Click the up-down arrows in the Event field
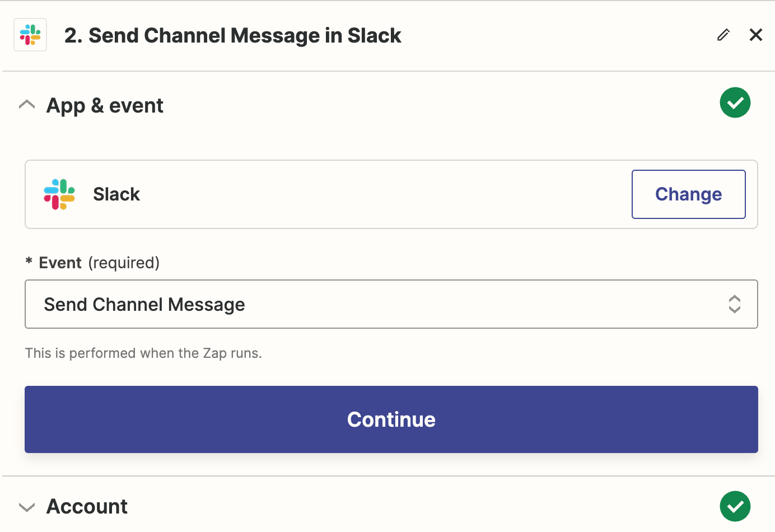775x532 pixels. 734,304
